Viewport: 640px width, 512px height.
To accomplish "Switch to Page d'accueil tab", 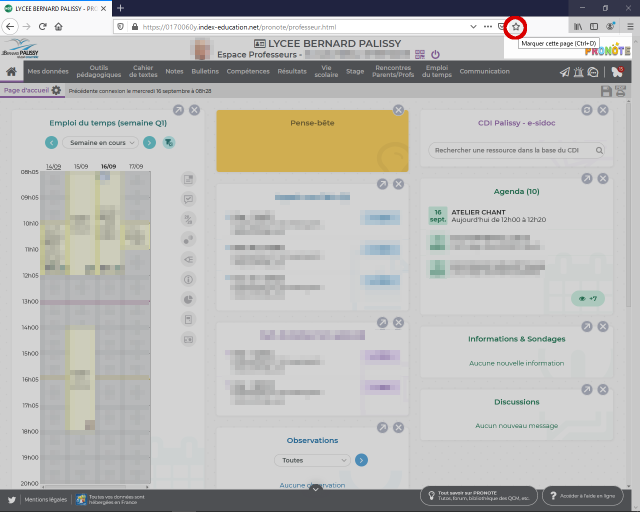I will 25,91.
